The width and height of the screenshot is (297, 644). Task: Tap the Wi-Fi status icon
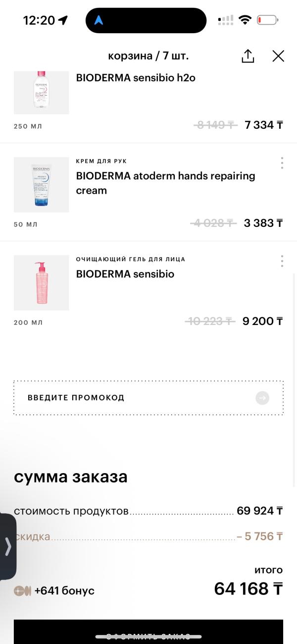[245, 20]
